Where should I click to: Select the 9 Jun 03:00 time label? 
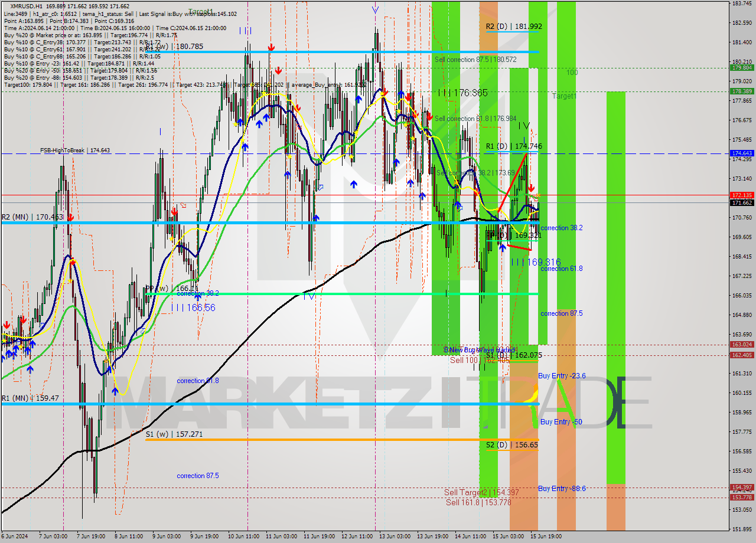[x=167, y=537]
